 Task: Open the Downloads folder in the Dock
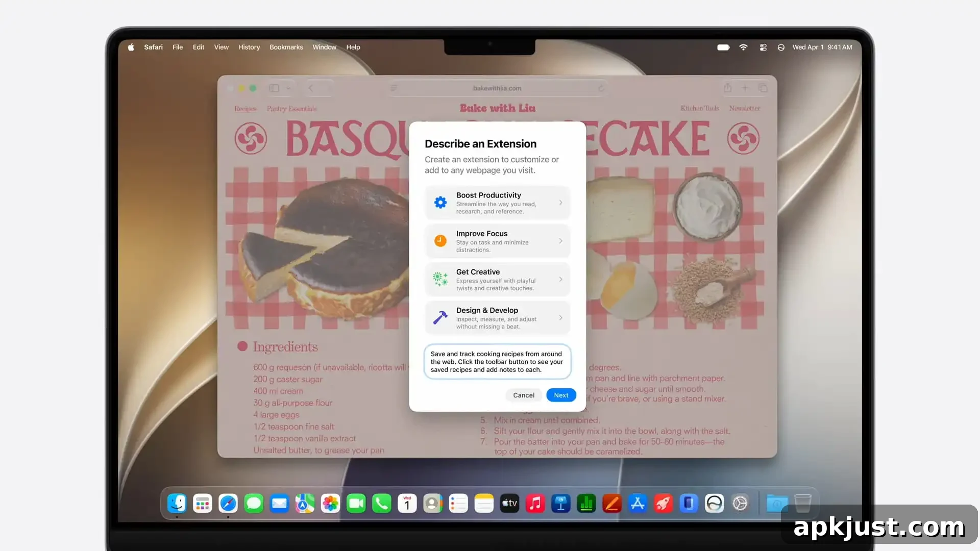tap(777, 504)
